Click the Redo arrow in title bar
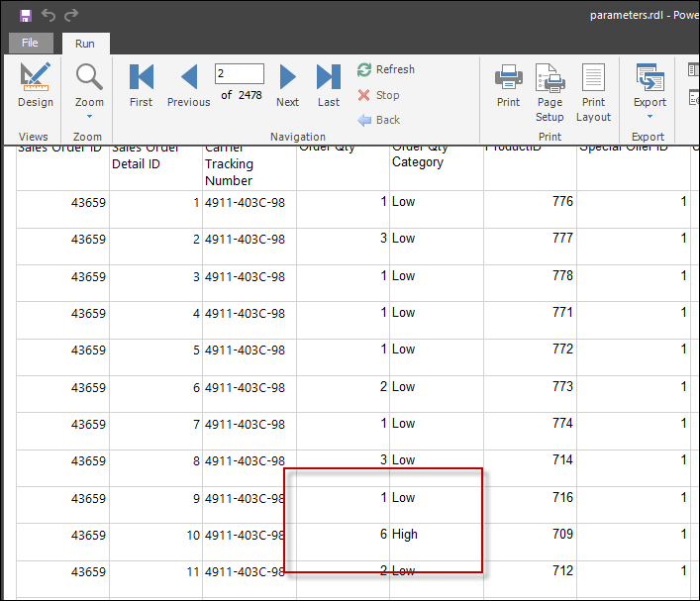 [70, 15]
